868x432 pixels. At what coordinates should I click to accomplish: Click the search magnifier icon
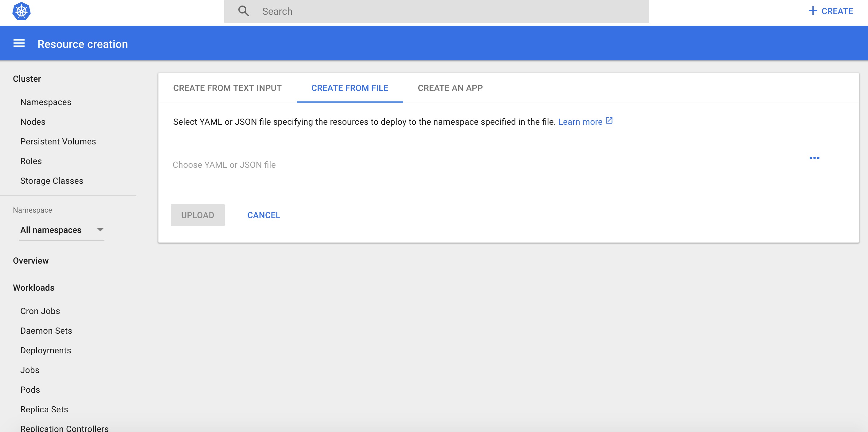pos(244,11)
